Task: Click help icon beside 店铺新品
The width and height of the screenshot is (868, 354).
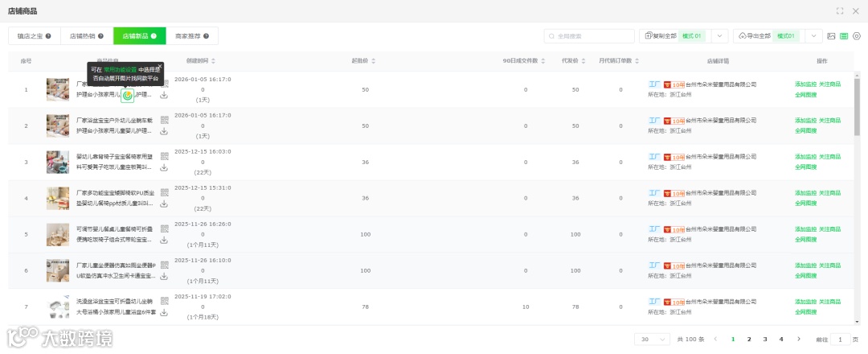Action: point(154,36)
